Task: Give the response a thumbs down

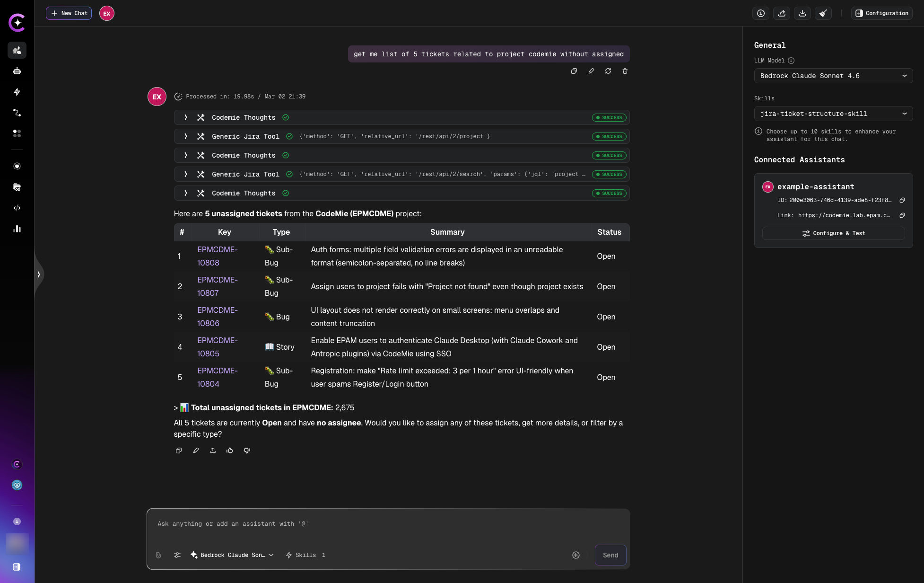Action: coord(247,450)
